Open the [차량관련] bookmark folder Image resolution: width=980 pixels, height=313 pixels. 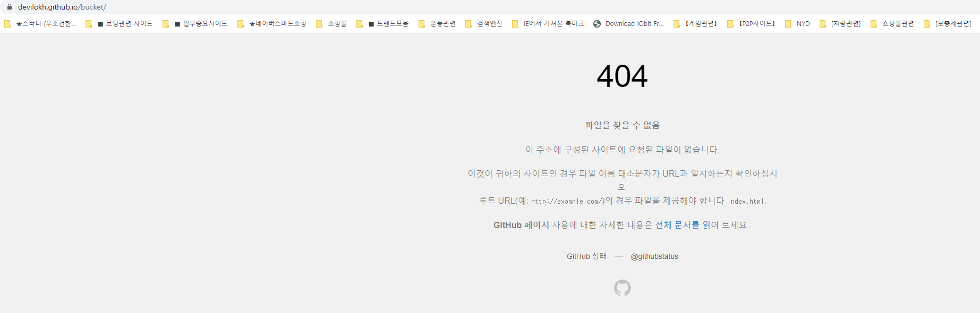tap(840, 24)
